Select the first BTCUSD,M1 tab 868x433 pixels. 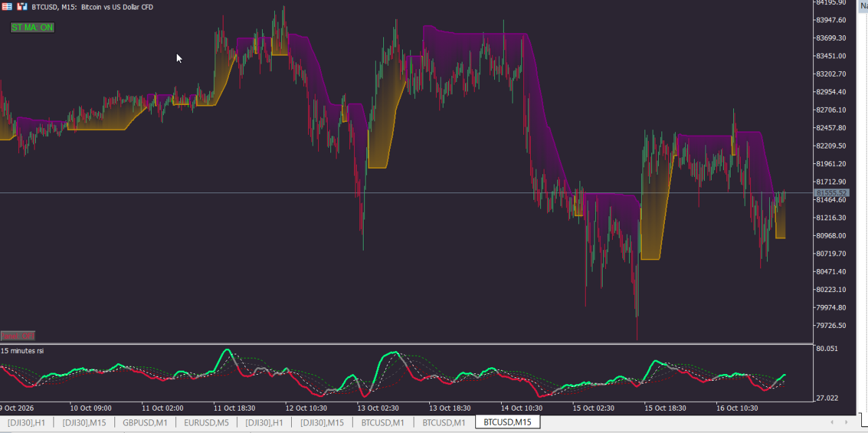click(383, 423)
